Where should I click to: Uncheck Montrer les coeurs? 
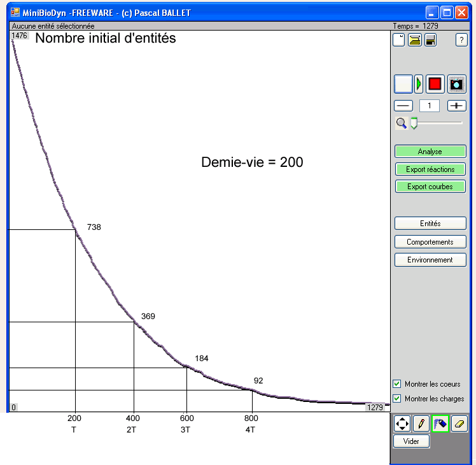click(397, 384)
